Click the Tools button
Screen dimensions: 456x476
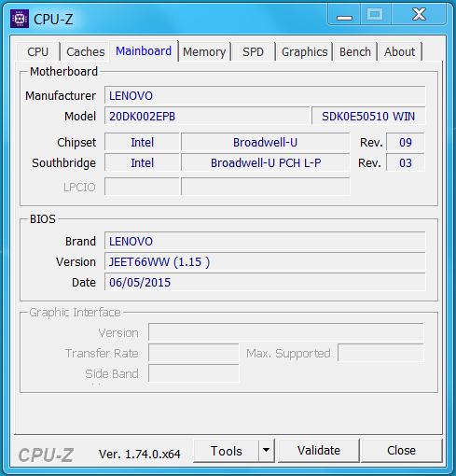(226, 450)
